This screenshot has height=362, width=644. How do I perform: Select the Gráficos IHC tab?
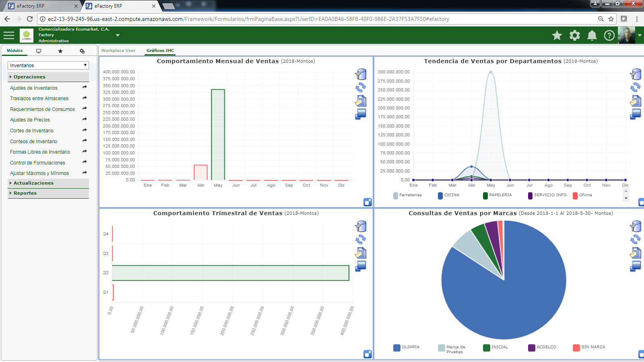[160, 51]
